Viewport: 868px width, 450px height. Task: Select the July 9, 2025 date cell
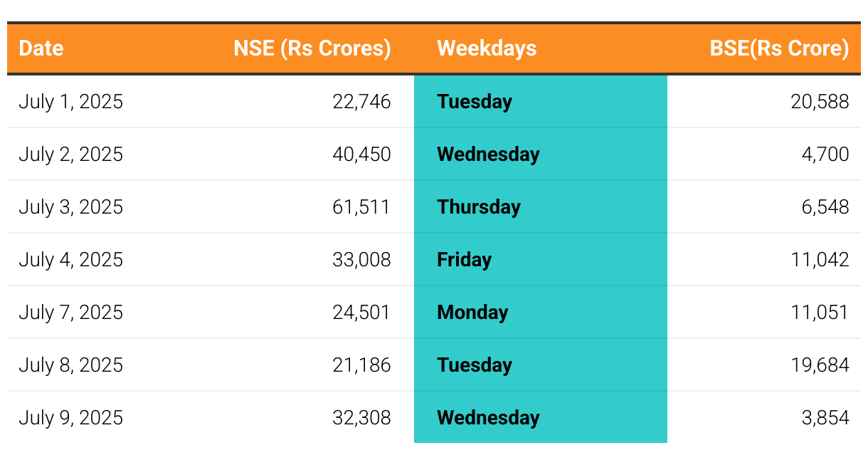tap(70, 418)
